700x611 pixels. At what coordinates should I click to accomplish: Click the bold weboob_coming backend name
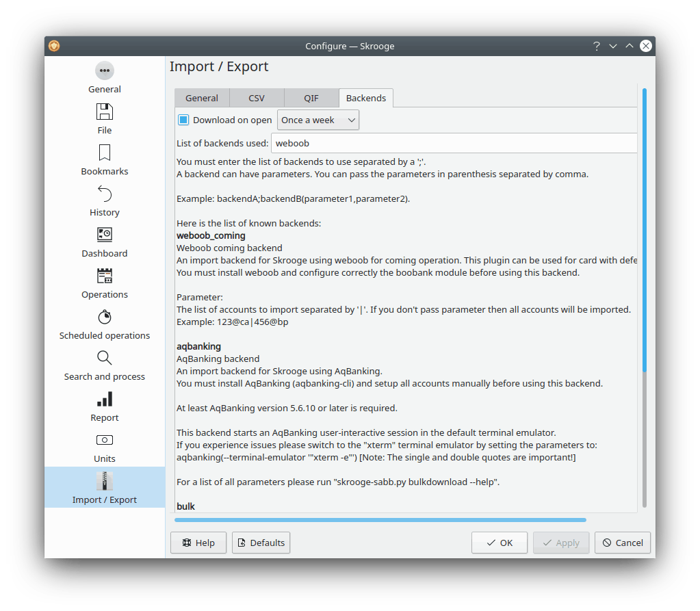click(211, 235)
